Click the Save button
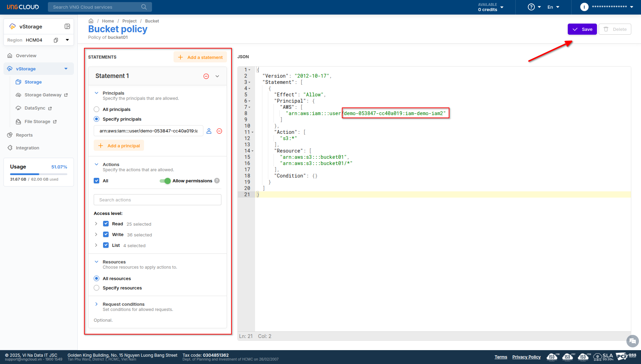Image resolution: width=641 pixels, height=364 pixels. pyautogui.click(x=582, y=29)
